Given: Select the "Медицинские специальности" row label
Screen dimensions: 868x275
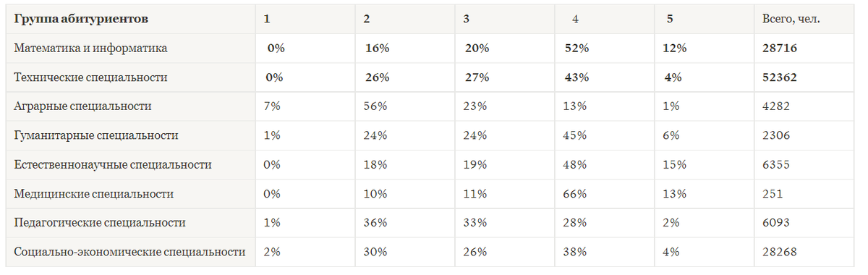Looking at the screenshot, I should pyautogui.click(x=94, y=194).
